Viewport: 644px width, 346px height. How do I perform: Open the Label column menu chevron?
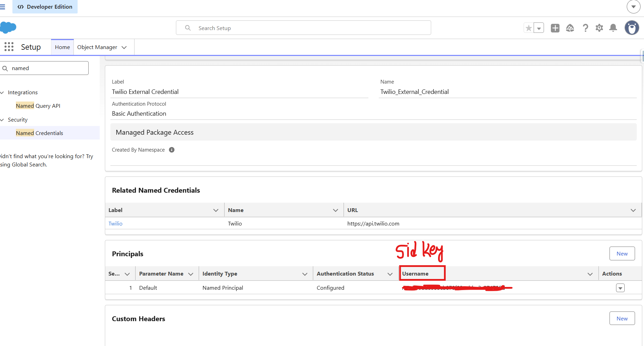point(216,210)
